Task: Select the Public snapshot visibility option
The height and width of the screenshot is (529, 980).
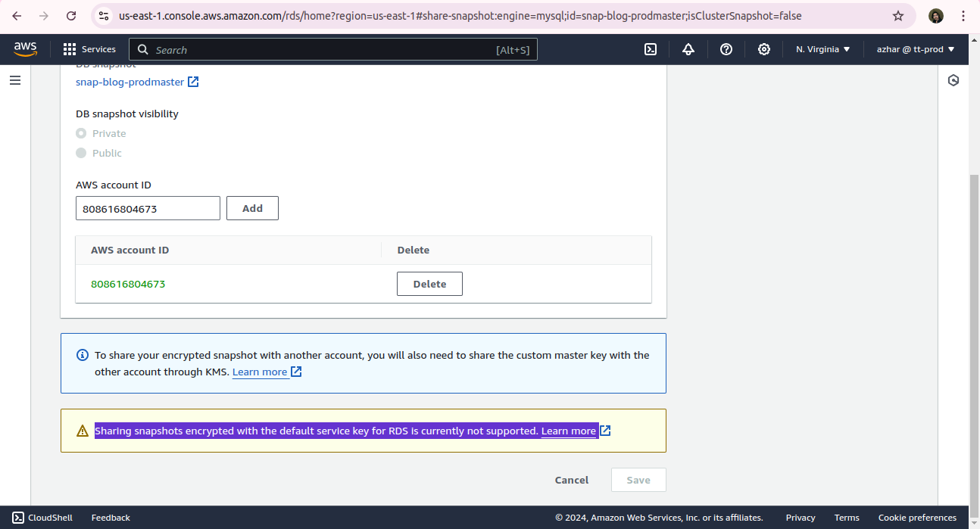Action: tap(81, 153)
